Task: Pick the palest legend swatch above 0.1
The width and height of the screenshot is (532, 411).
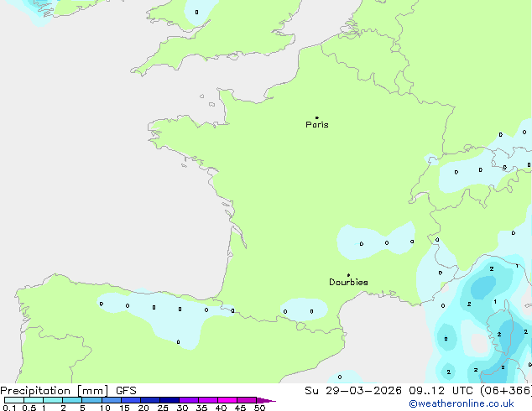Action: [14, 400]
